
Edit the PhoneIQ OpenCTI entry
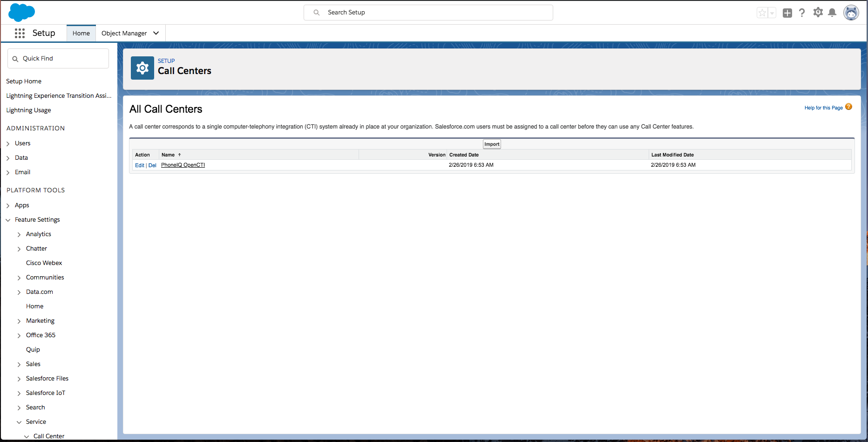pyautogui.click(x=139, y=165)
